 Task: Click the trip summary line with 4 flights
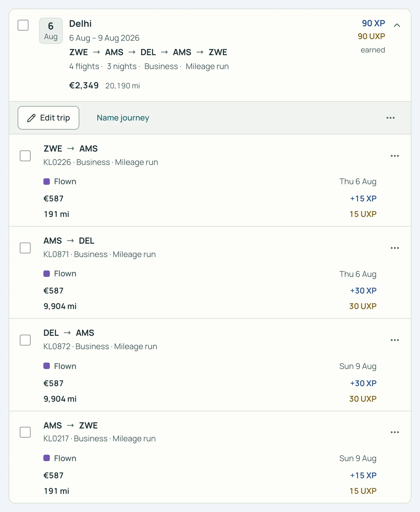[x=149, y=66]
